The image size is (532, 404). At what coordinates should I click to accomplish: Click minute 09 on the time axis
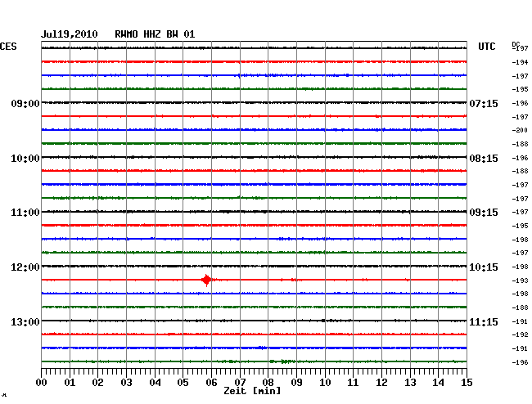(296, 383)
